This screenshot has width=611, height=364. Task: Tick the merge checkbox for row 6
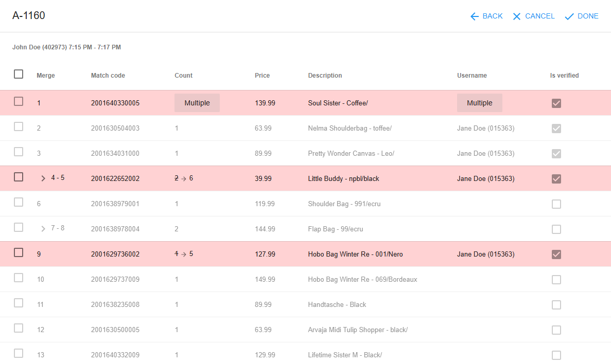click(x=19, y=202)
